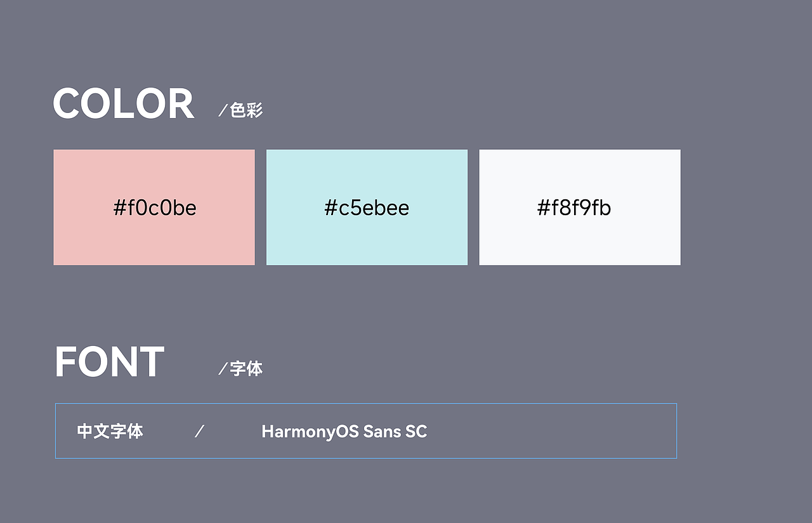Viewport: 812px width, 523px height.
Task: Choose the off-white color swatch
Action: 580,208
